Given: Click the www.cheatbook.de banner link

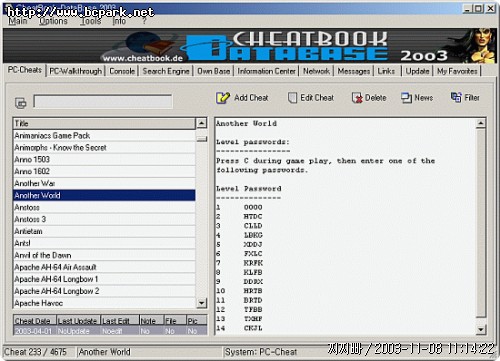Looking at the screenshot, I should [x=143, y=58].
